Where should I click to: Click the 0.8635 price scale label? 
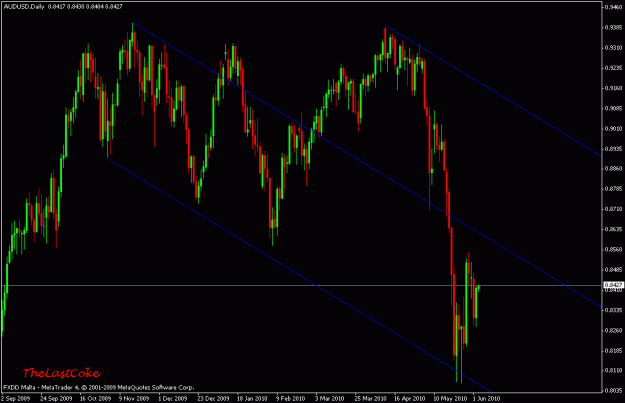point(614,229)
